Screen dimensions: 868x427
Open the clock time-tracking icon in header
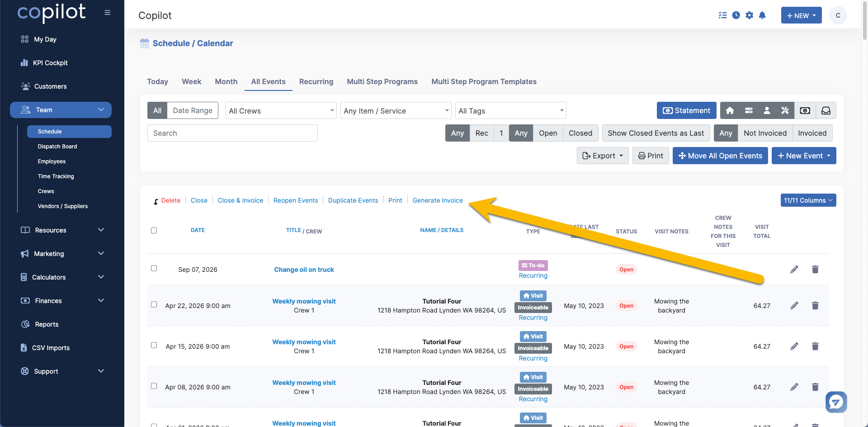tap(736, 15)
